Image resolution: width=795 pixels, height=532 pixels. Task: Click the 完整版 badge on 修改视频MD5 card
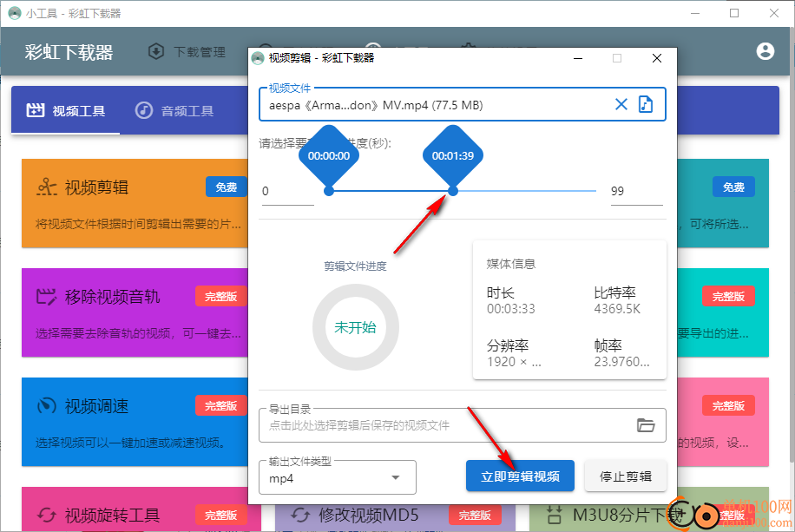475,516
